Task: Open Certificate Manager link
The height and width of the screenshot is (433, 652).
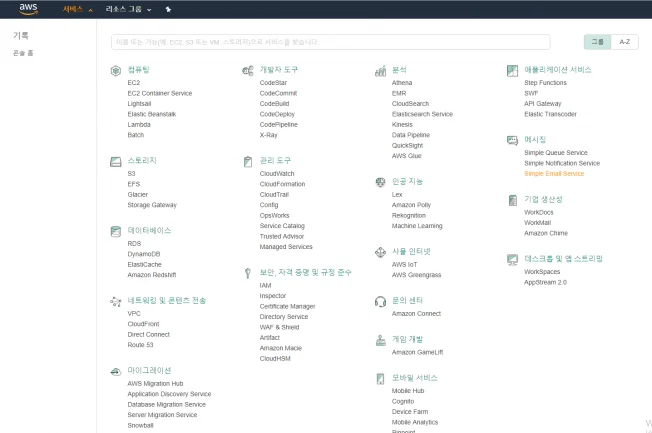Action: coord(287,306)
